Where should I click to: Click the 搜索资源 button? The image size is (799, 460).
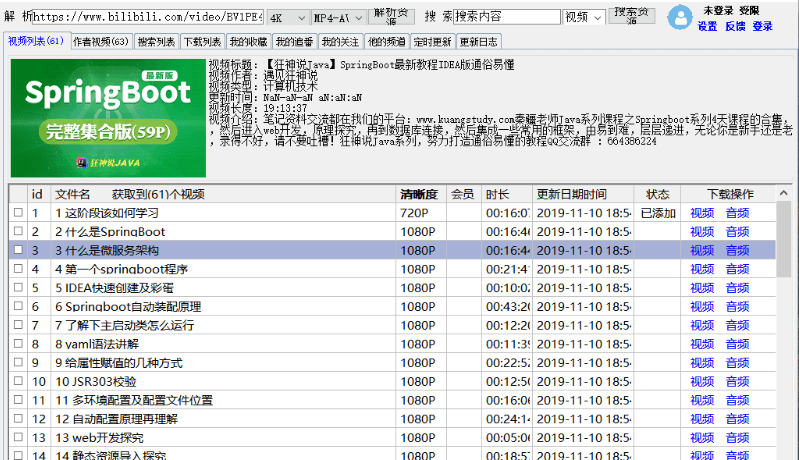click(631, 16)
